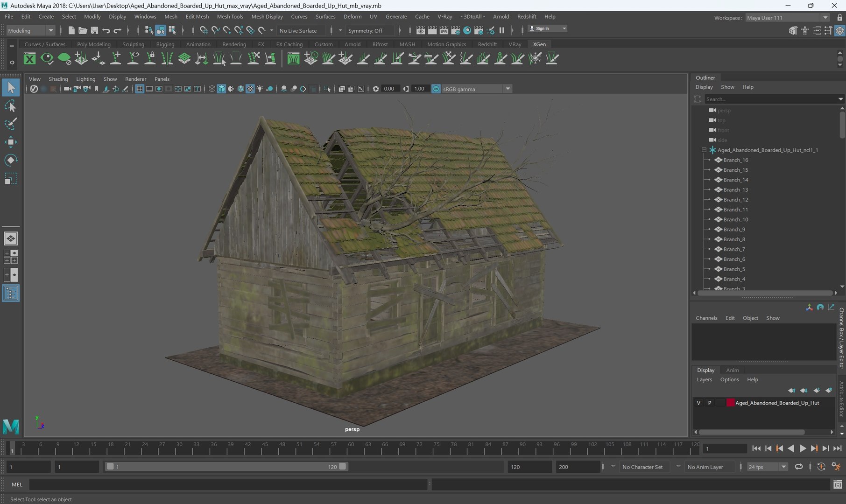Choose the Move tool in the toolbox

click(x=11, y=142)
